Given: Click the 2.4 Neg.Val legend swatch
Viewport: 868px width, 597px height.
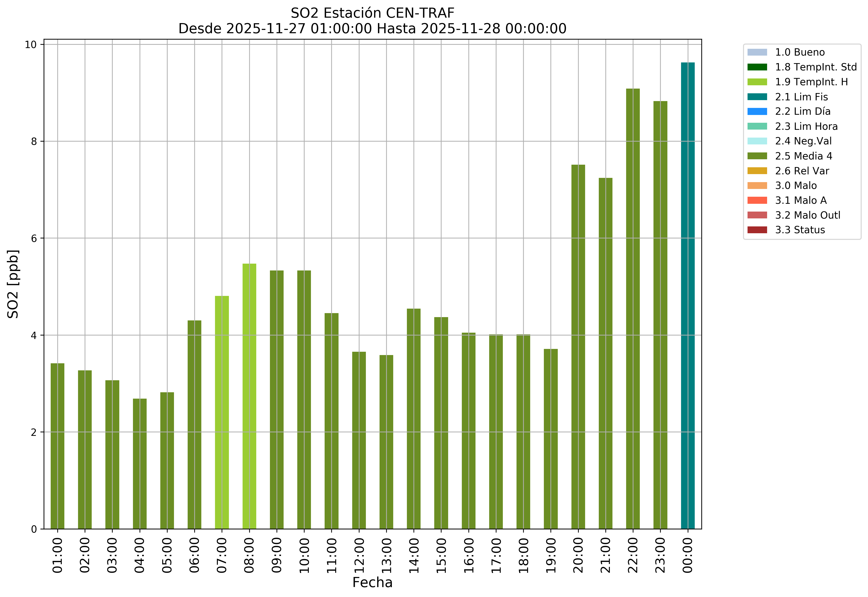Looking at the screenshot, I should (757, 141).
